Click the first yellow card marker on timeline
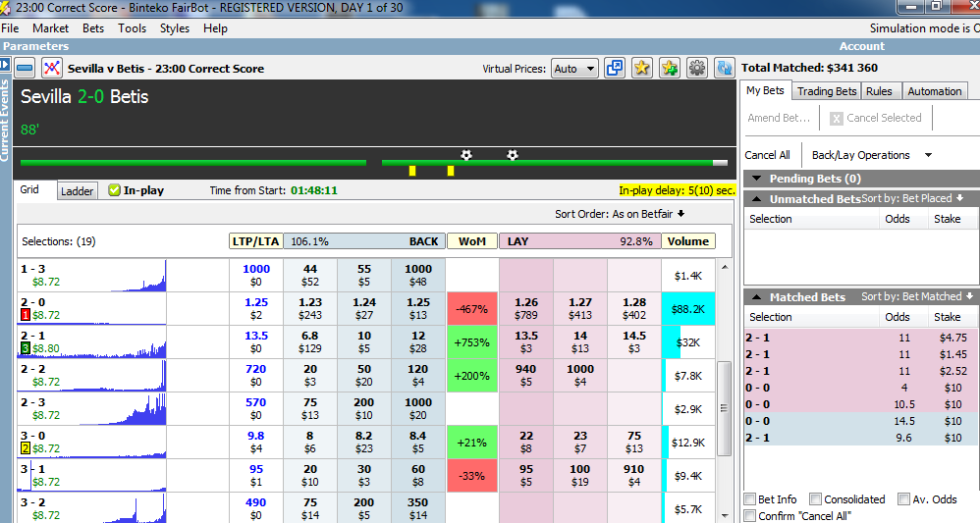This screenshot has width=980, height=523. click(412, 171)
